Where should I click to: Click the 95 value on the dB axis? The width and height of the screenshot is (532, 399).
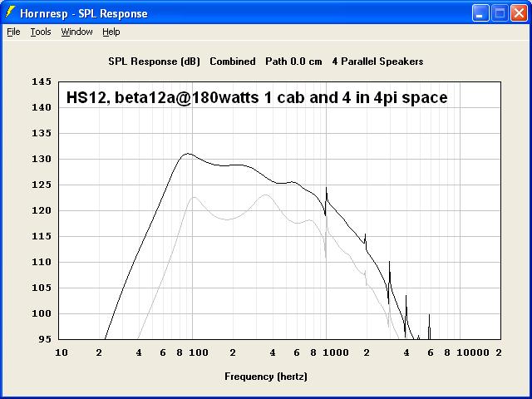[45, 339]
